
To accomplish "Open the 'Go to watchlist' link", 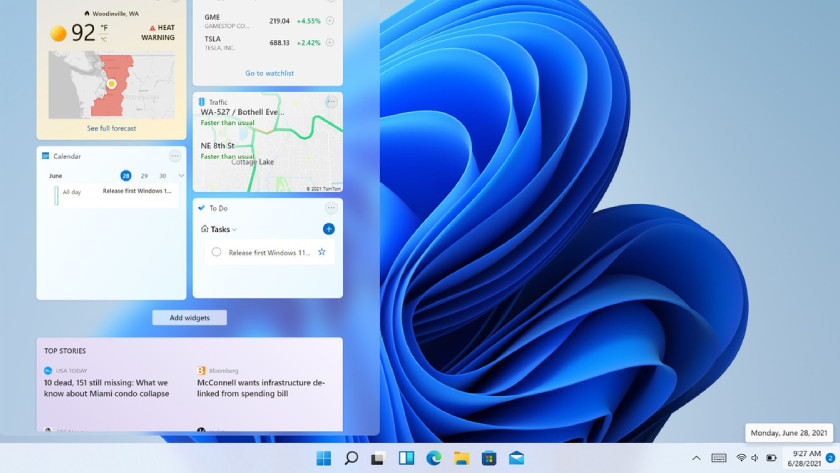I will (x=269, y=73).
